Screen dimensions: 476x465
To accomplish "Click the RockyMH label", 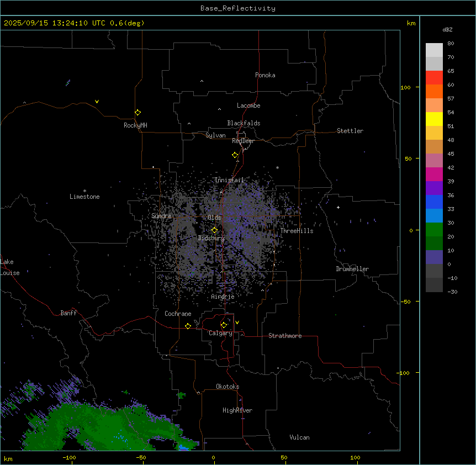I will point(135,125).
